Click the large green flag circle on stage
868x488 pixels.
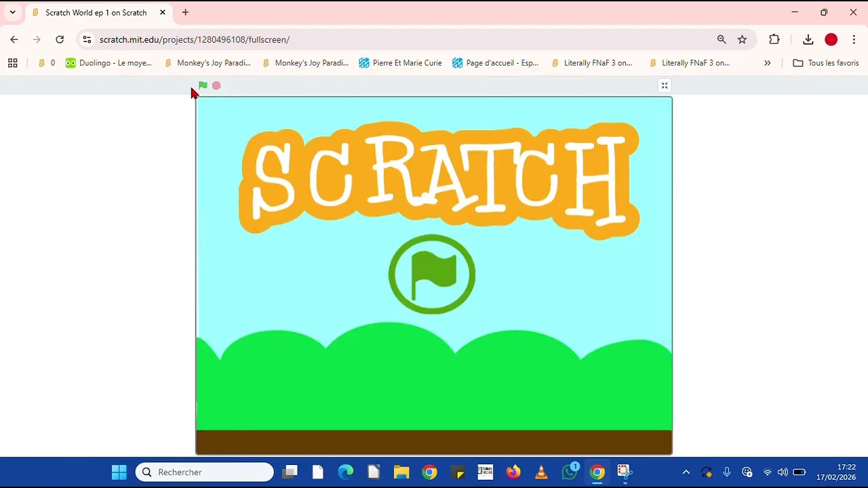[432, 274]
